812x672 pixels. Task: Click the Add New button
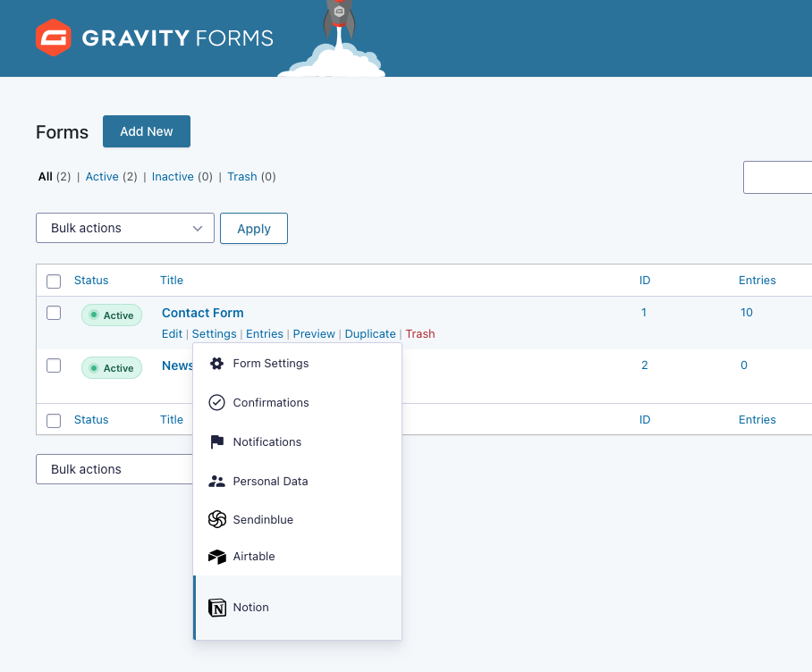(x=147, y=131)
